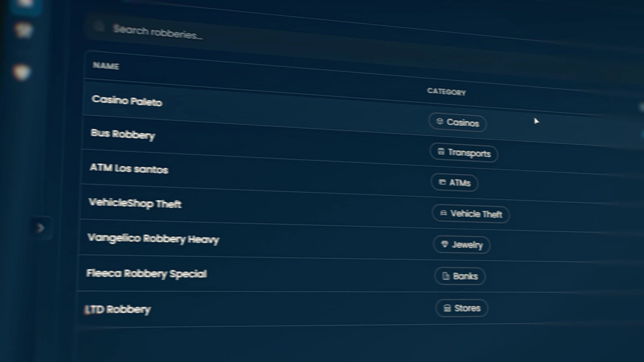The height and width of the screenshot is (362, 644).
Task: Open the VehicleShop Theft entry
Action: [135, 203]
